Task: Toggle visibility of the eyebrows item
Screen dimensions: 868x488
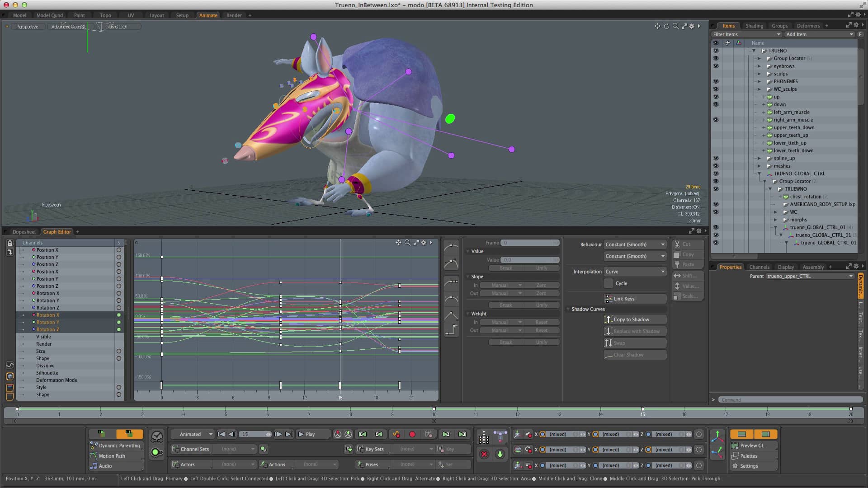Action: (x=716, y=66)
